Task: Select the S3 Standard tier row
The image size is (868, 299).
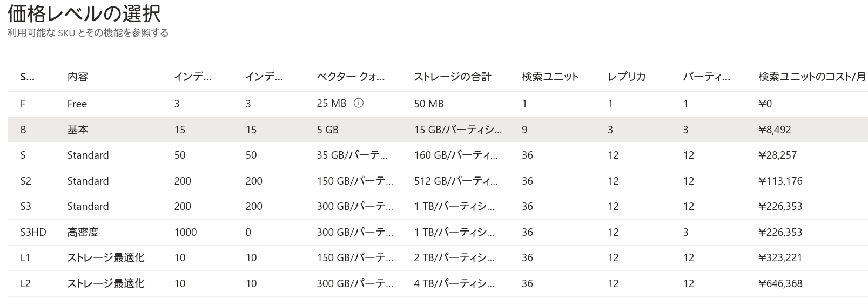Action: (x=438, y=206)
